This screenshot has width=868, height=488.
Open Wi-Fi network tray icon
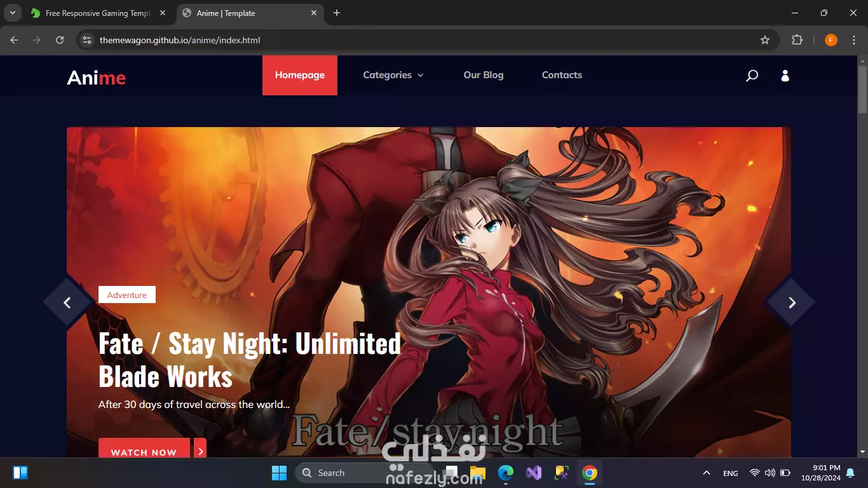coord(755,473)
